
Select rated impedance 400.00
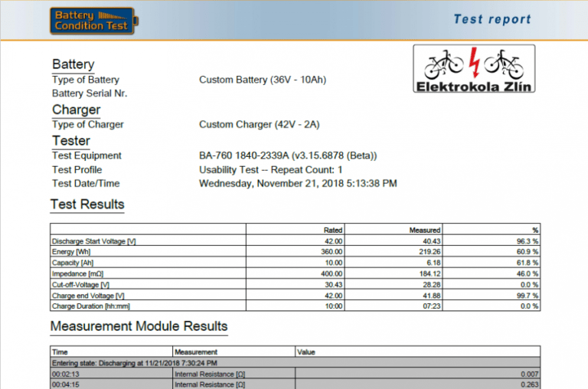332,274
